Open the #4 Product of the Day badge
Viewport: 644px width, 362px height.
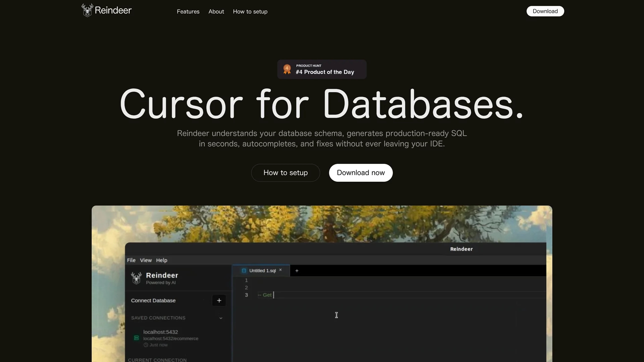[x=322, y=69]
